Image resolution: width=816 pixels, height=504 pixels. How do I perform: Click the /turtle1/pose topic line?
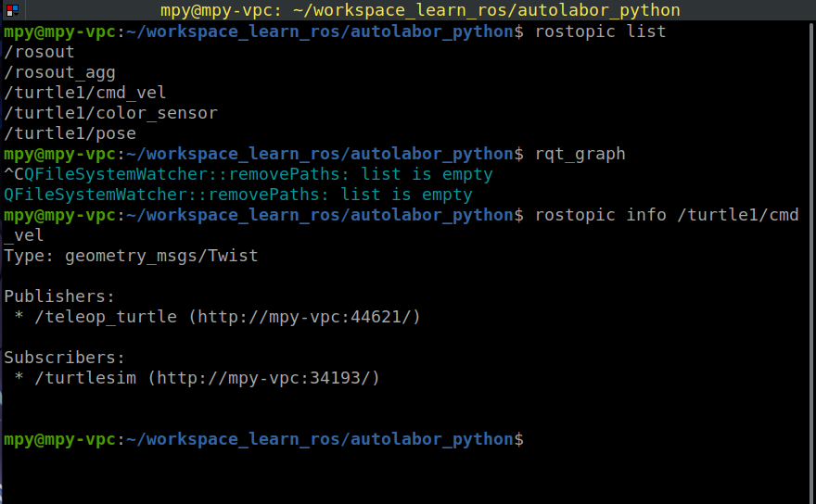pos(70,133)
